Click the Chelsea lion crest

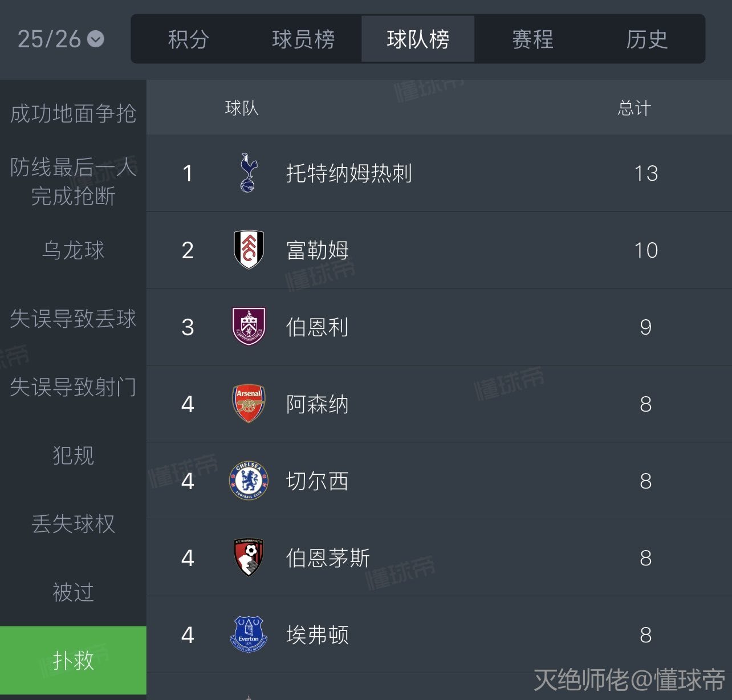coord(249,481)
